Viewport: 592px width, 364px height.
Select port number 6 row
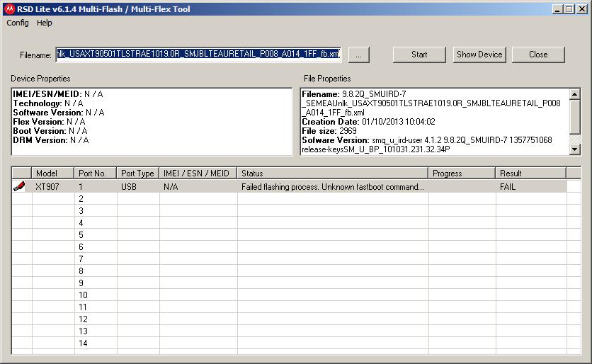pos(296,247)
